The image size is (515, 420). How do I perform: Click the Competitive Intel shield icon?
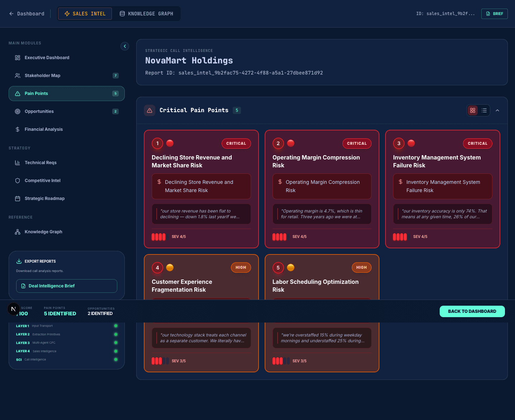pos(18,181)
